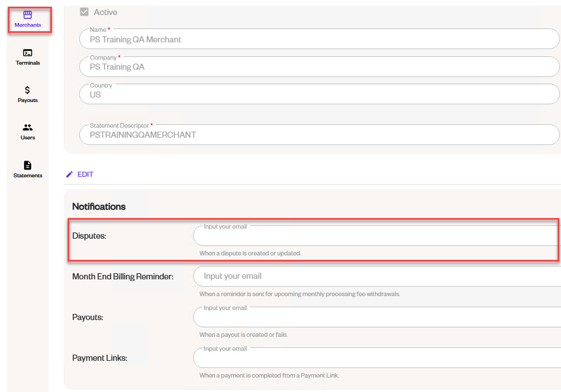Click the Merchants storefront icon
This screenshot has height=392, width=561.
[x=27, y=15]
